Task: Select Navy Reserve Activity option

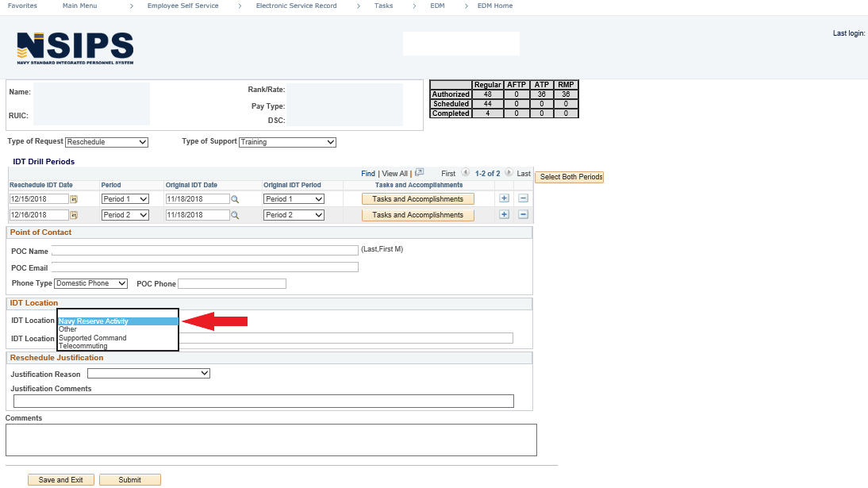Action: (94, 321)
